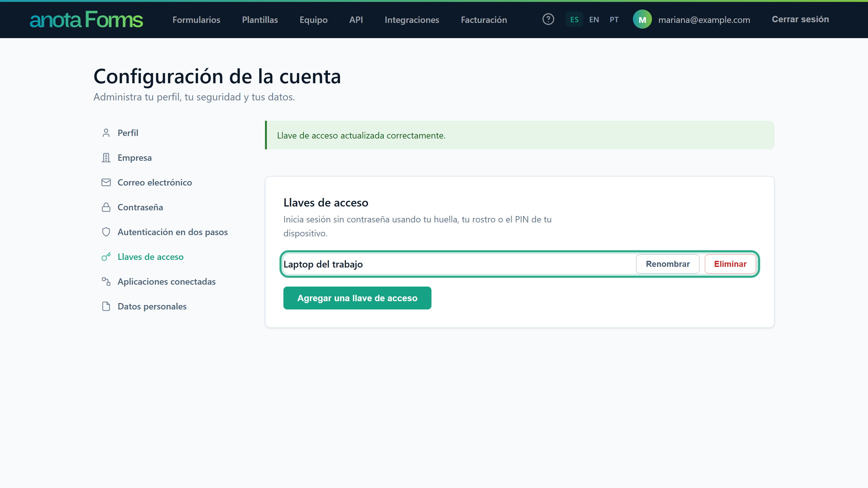This screenshot has height=488, width=868.
Task: Click Cerrar sesión to log out
Action: (800, 19)
